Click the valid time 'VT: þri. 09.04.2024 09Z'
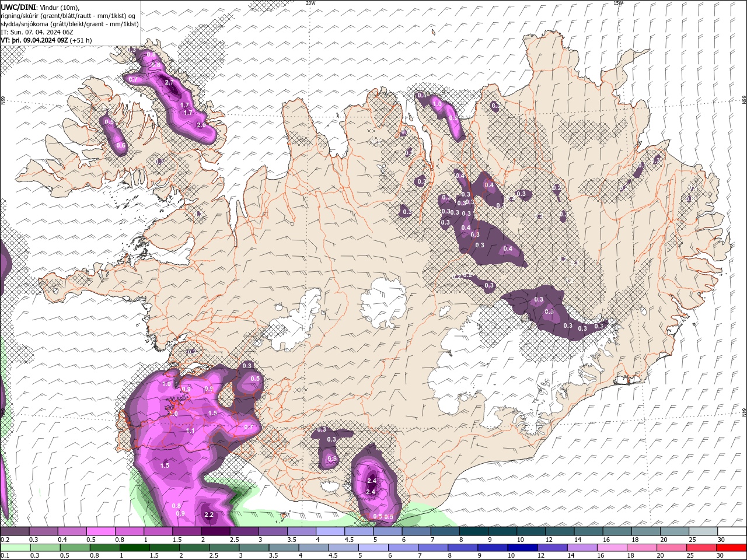The image size is (747, 560). (34, 40)
